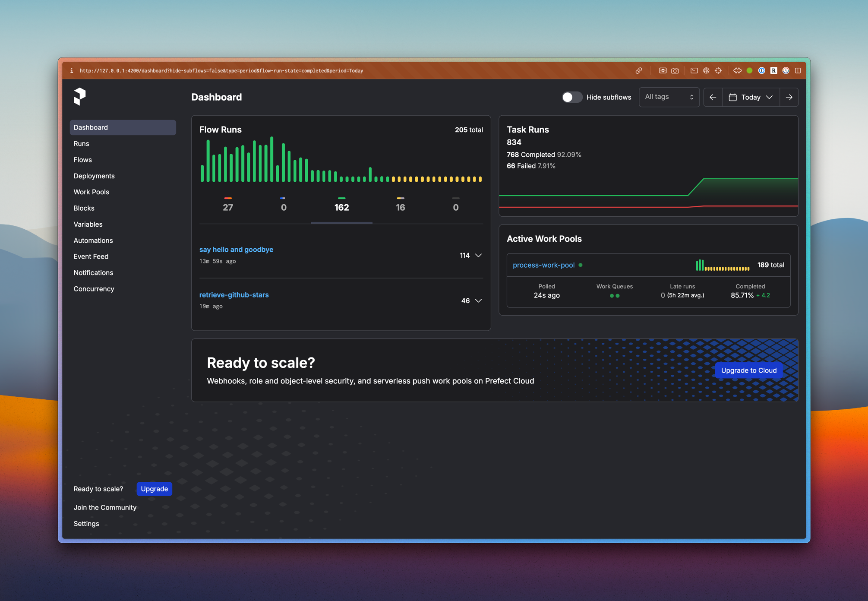Select the scheduled runs filter showing 16
Screen dimensions: 868x601
(400, 204)
